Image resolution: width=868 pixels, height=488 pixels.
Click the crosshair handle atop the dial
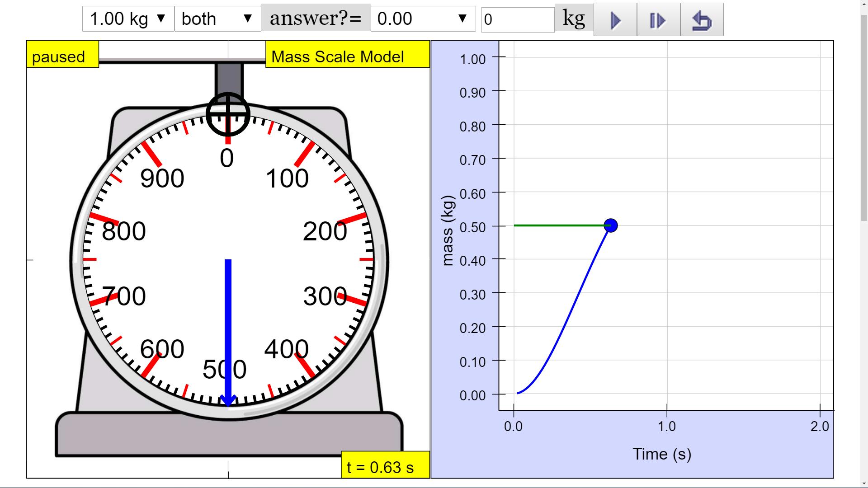[x=228, y=114]
